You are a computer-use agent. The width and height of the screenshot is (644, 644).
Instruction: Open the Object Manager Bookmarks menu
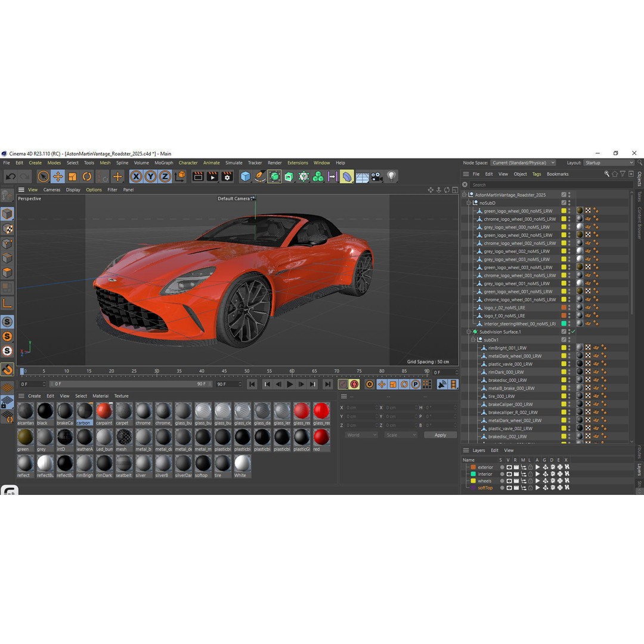(x=558, y=174)
